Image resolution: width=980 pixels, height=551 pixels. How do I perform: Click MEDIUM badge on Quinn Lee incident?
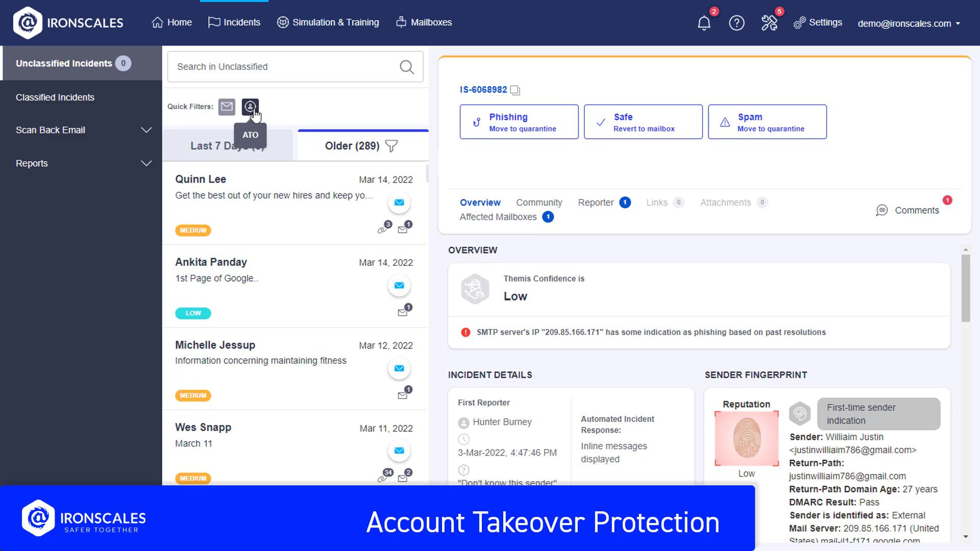193,231
